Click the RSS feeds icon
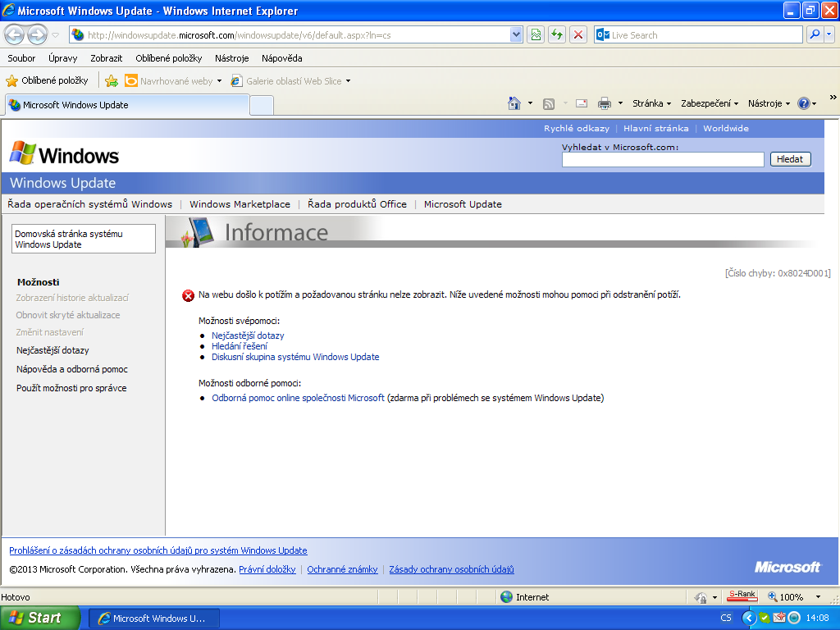This screenshot has width=840, height=630. (x=549, y=103)
